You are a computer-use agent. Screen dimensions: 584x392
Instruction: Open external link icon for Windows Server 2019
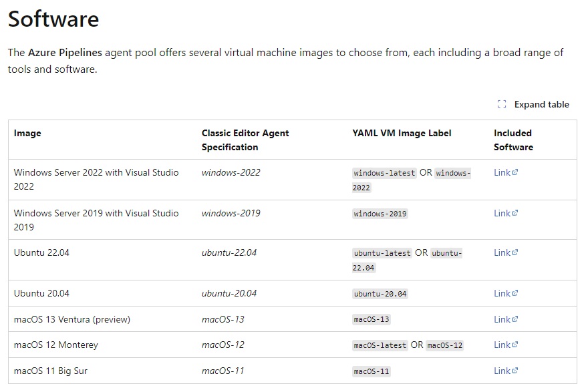pos(515,213)
